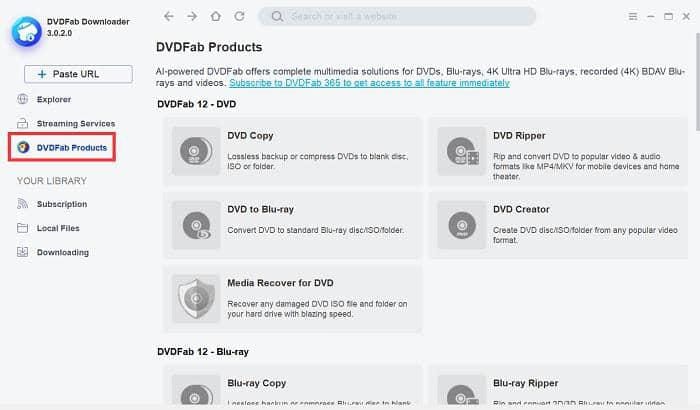Click the YOUR LIBRARY label
The width and height of the screenshot is (700, 410).
tap(52, 181)
